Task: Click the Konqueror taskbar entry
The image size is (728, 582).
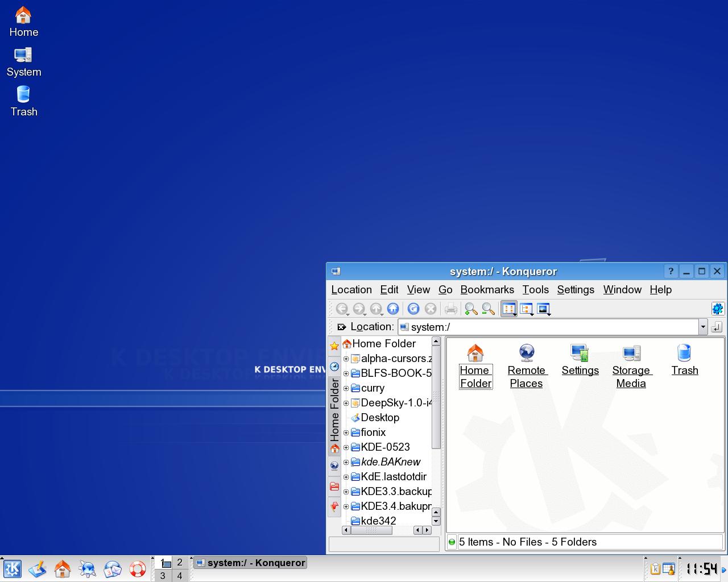Action: [x=250, y=563]
